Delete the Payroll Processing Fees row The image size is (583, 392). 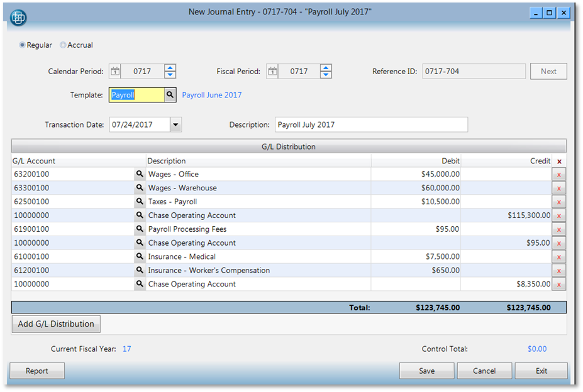(x=558, y=229)
